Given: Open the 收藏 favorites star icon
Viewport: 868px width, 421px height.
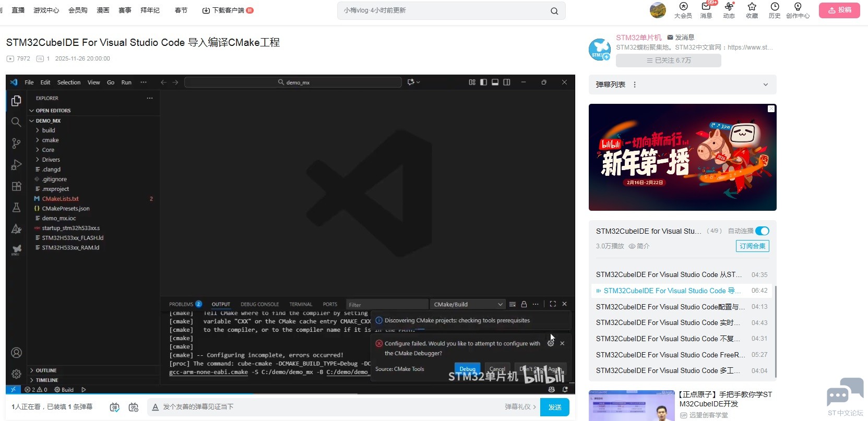Looking at the screenshot, I should (x=752, y=9).
